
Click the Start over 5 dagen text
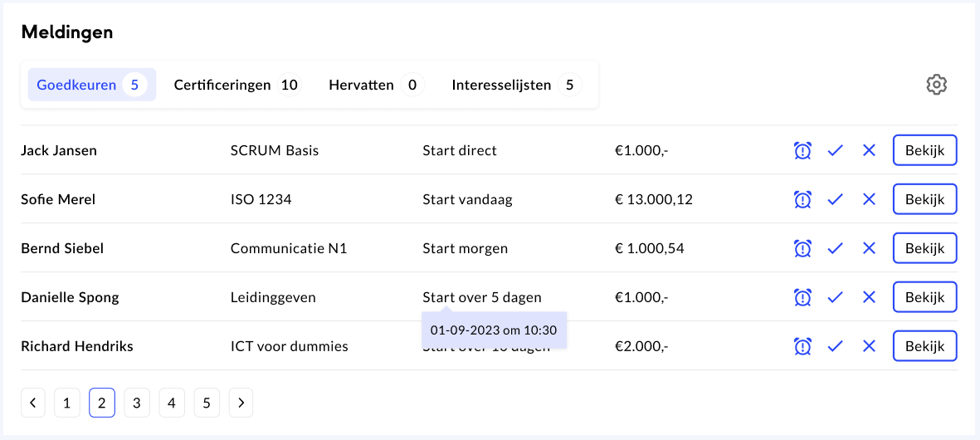coord(481,297)
